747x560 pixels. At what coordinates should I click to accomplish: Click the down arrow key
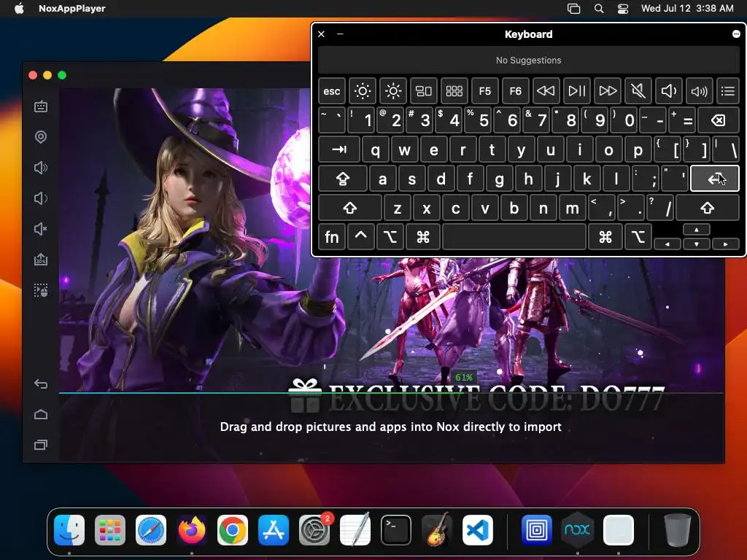[697, 244]
